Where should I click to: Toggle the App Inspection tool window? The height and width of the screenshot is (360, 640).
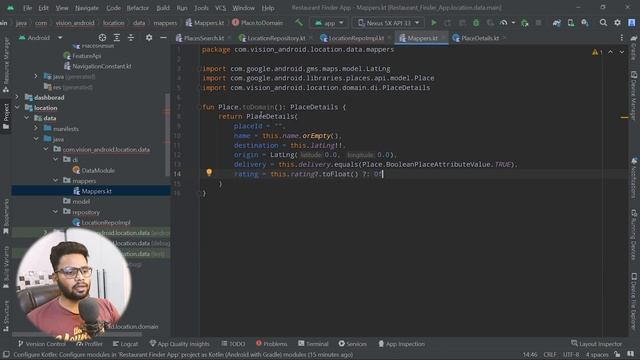click(401, 344)
